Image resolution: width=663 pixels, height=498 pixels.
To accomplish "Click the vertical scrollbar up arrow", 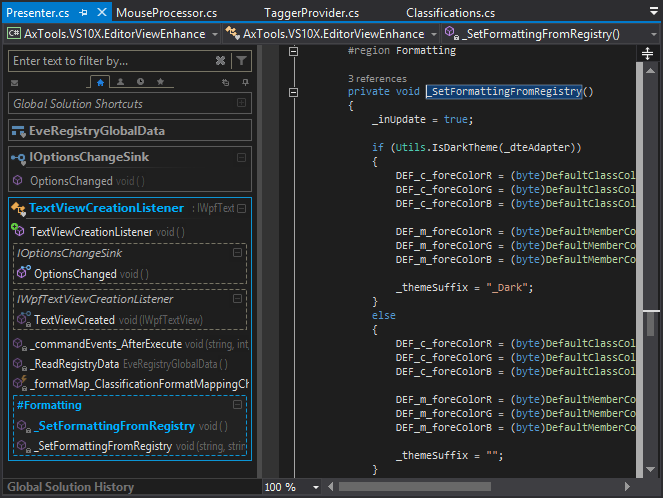I will tap(651, 71).
